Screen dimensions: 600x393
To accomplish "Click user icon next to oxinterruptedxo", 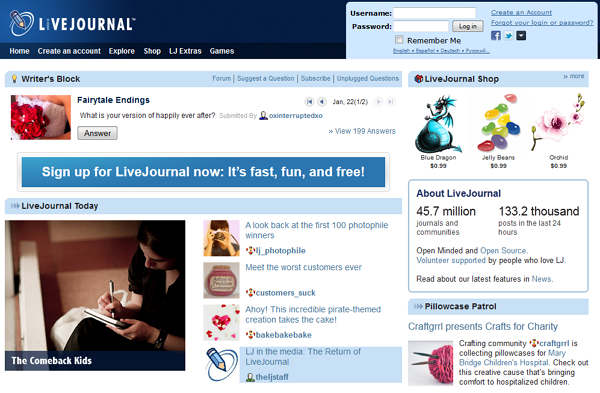I will pos(263,115).
